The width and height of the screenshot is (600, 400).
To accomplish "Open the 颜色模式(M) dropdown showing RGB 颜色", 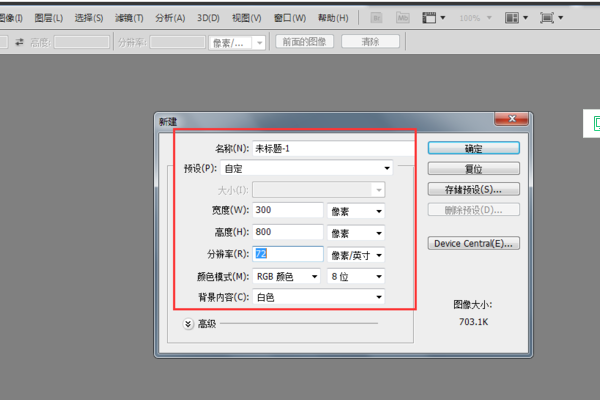I will [x=286, y=276].
